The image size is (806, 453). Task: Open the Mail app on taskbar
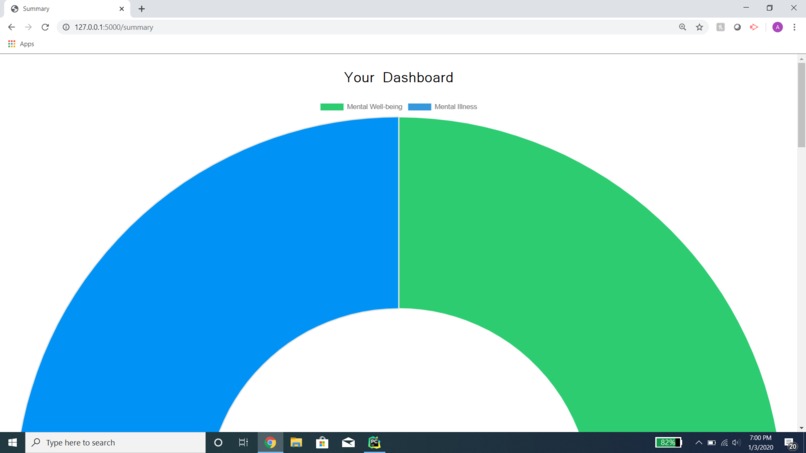point(348,442)
